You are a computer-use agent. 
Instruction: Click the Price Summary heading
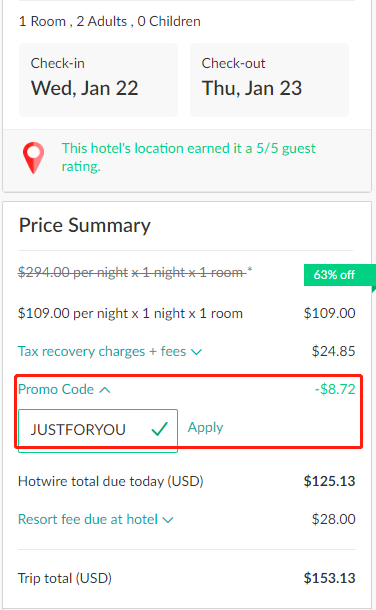click(x=85, y=225)
